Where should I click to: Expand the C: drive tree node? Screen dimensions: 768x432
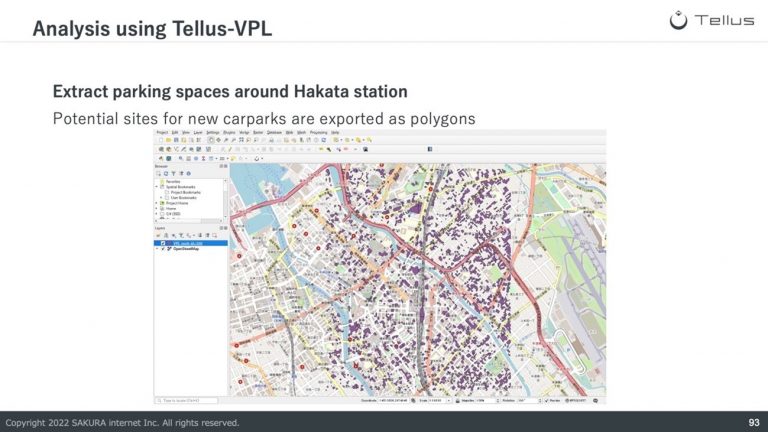point(157,214)
